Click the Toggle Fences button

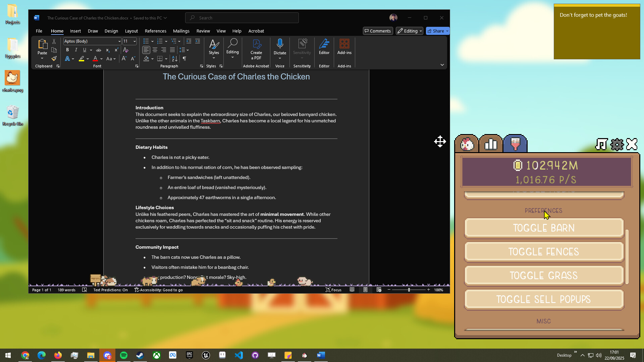click(543, 251)
